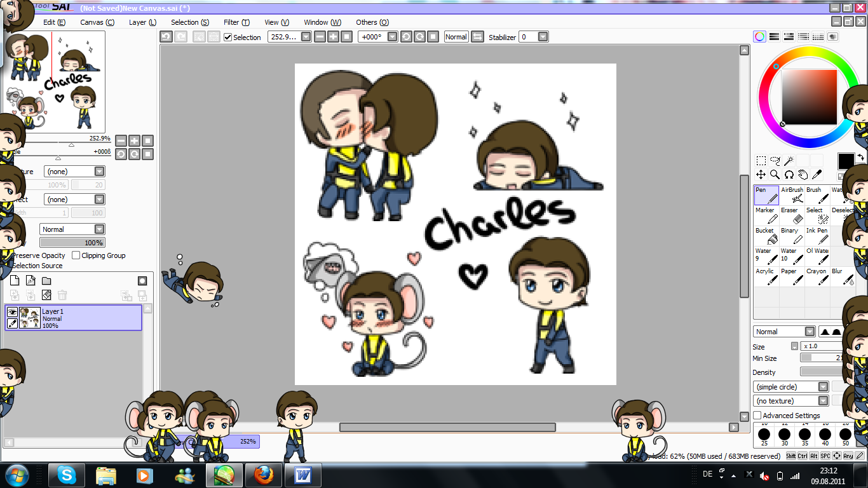Viewport: 868px width, 488px height.
Task: Open the Selection menu
Action: click(190, 22)
